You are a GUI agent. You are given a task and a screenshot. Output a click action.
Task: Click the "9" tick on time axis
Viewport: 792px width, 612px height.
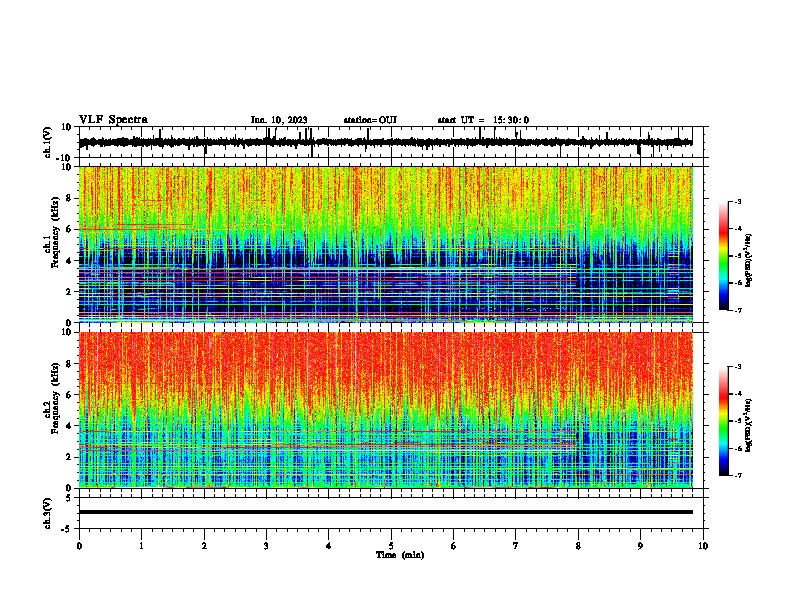(640, 546)
